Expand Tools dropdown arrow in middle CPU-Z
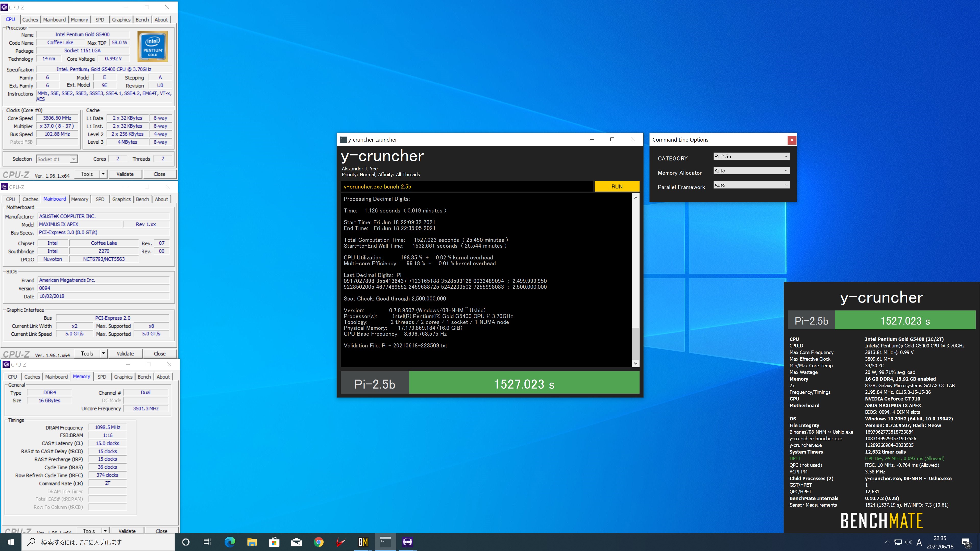The width and height of the screenshot is (980, 551). [x=103, y=353]
